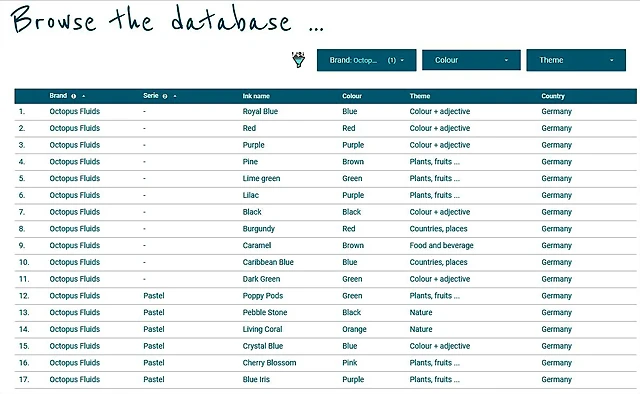This screenshot has height=394, width=640.
Task: Select the Blue Iris ink name
Action: pyautogui.click(x=256, y=379)
